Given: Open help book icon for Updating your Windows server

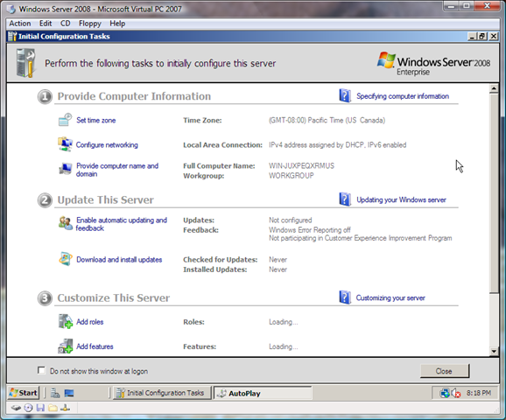Looking at the screenshot, I should click(x=345, y=199).
